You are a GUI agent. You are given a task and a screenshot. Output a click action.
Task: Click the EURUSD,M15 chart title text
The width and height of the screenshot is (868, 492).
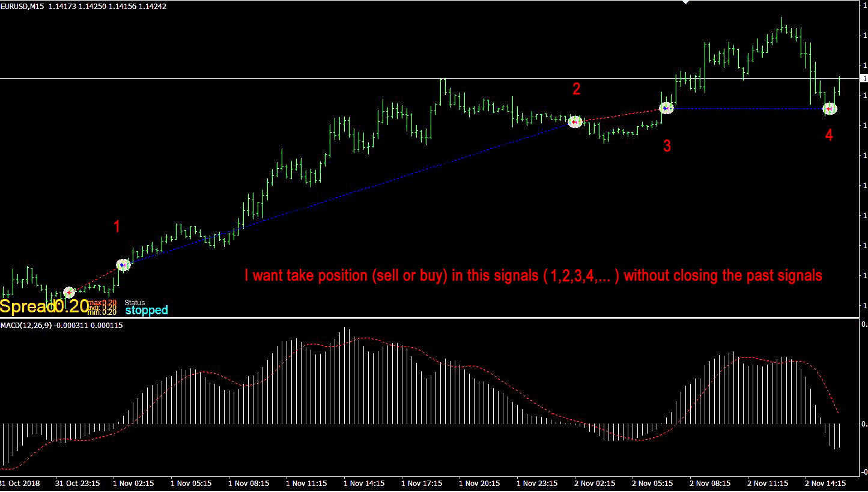coord(22,6)
